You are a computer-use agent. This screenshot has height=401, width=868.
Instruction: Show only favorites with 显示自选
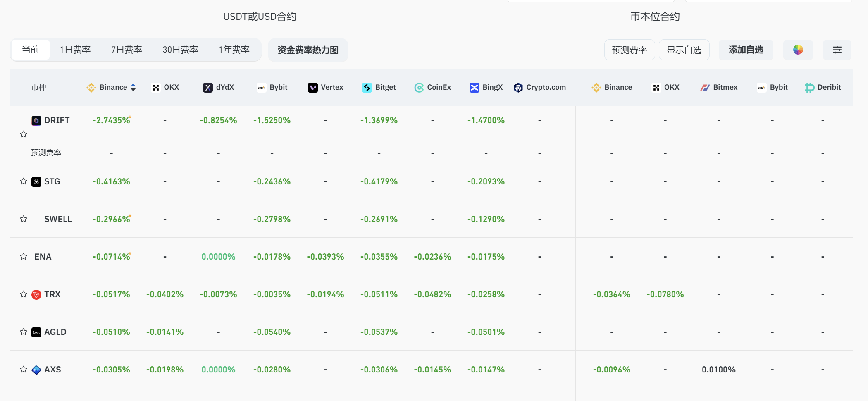click(684, 50)
